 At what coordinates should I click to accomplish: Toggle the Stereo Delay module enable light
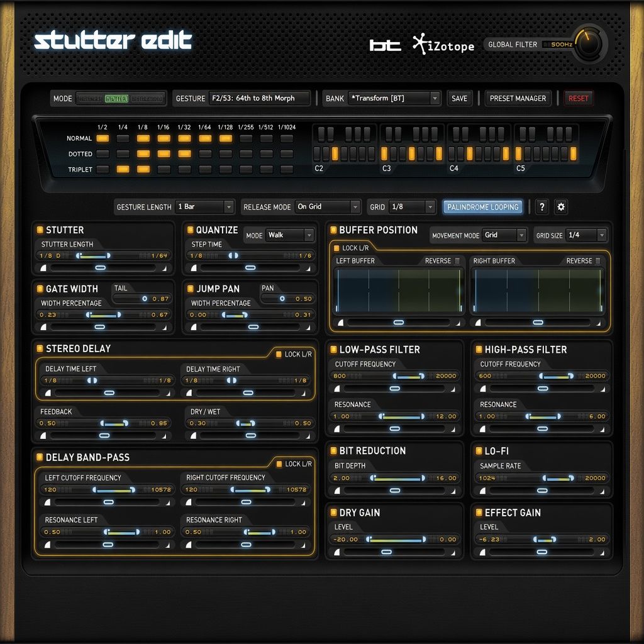point(40,348)
